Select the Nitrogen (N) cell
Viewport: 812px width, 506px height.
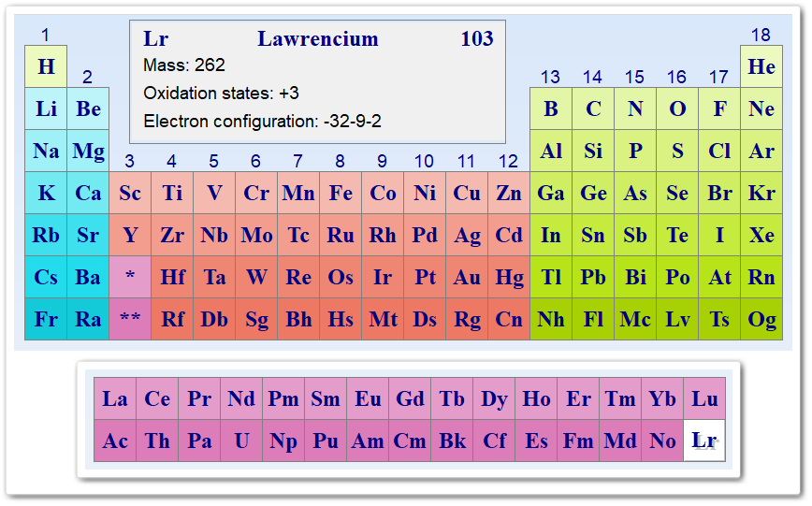[635, 108]
